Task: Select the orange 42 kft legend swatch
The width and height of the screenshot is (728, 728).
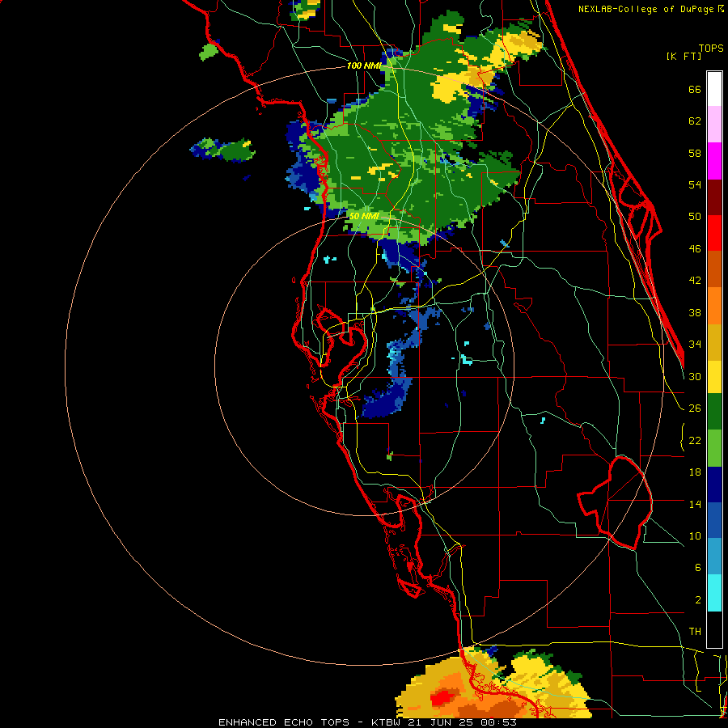Action: click(714, 306)
